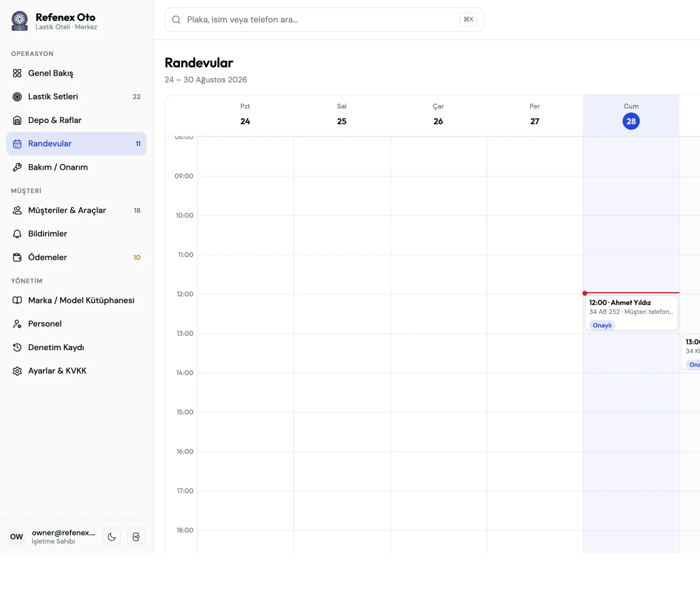Open the partially visible 13:00 appointment
Screen dimensions: 700x602
pos(691,352)
